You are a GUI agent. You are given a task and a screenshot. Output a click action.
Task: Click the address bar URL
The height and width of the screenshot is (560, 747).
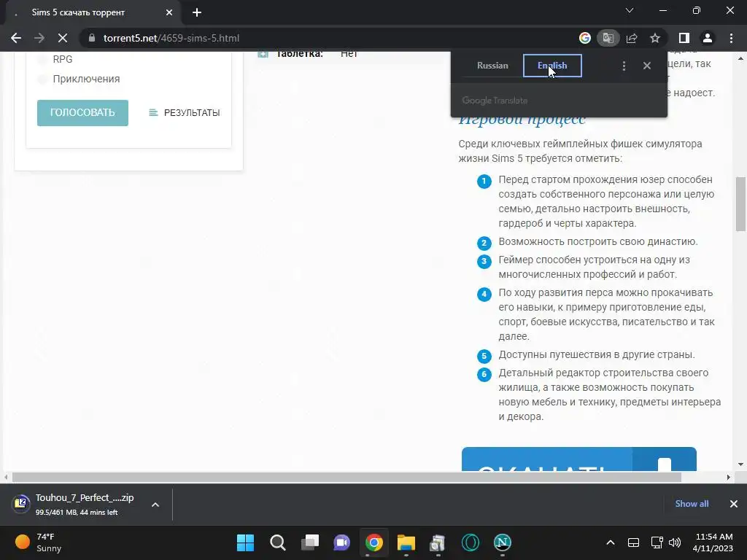(x=171, y=38)
